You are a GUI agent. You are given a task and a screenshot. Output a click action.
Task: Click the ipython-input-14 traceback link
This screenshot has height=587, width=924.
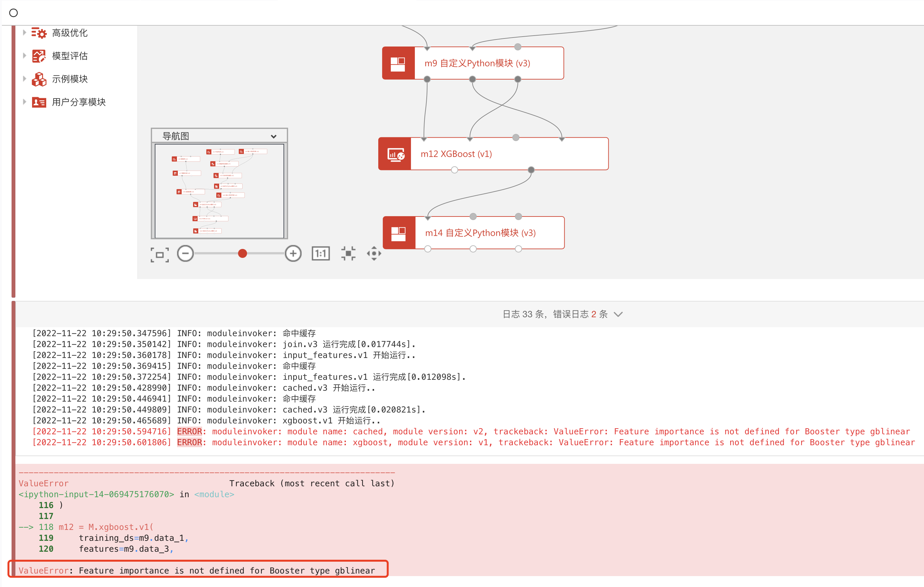[96, 495]
